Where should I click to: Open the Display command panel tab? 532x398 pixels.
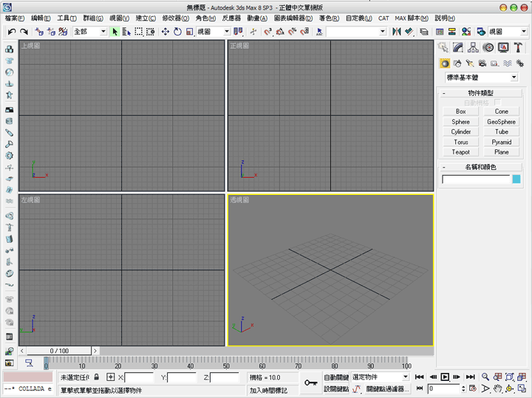pyautogui.click(x=503, y=47)
